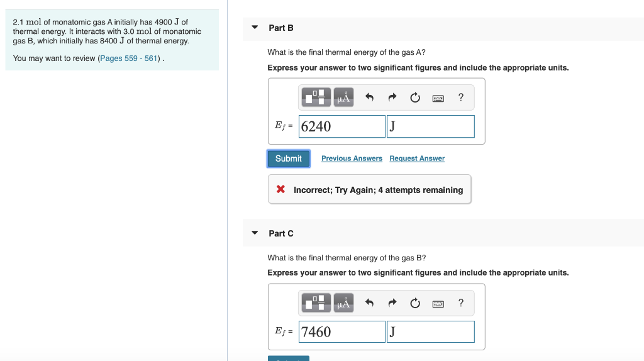Image resolution: width=644 pixels, height=361 pixels.
Task: Click the Part C units field containing J
Action: coord(430,332)
